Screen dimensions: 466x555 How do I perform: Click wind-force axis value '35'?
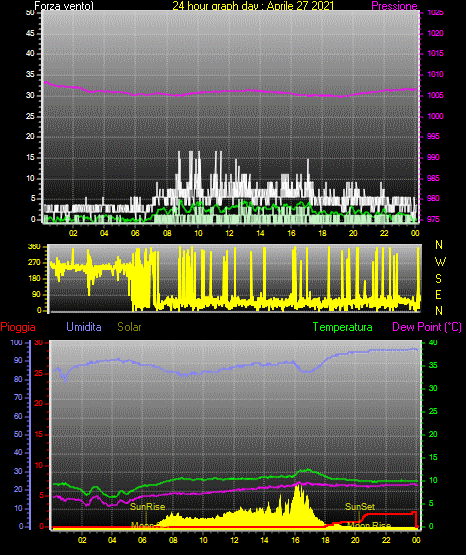[30, 74]
